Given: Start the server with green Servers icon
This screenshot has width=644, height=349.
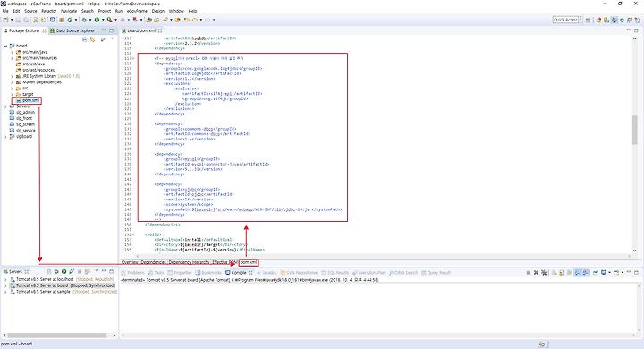Looking at the screenshot, I should point(64,272).
